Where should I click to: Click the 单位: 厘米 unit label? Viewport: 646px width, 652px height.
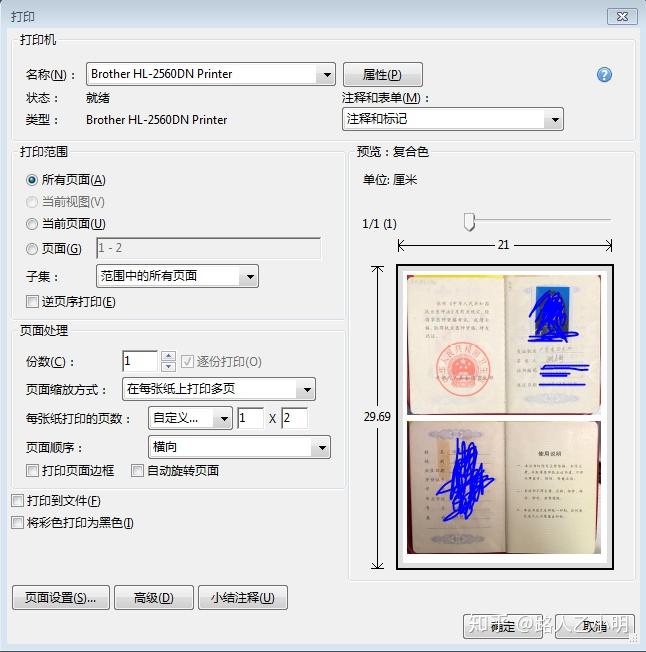[390, 180]
